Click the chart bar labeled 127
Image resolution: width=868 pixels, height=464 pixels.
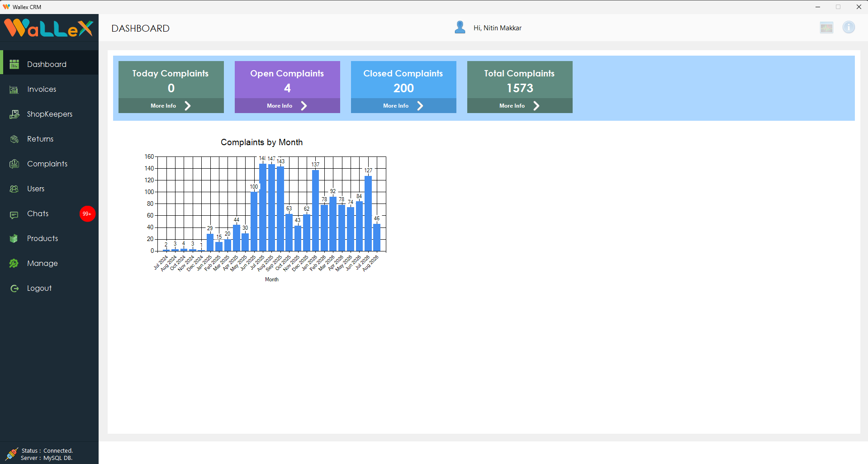tap(368, 213)
